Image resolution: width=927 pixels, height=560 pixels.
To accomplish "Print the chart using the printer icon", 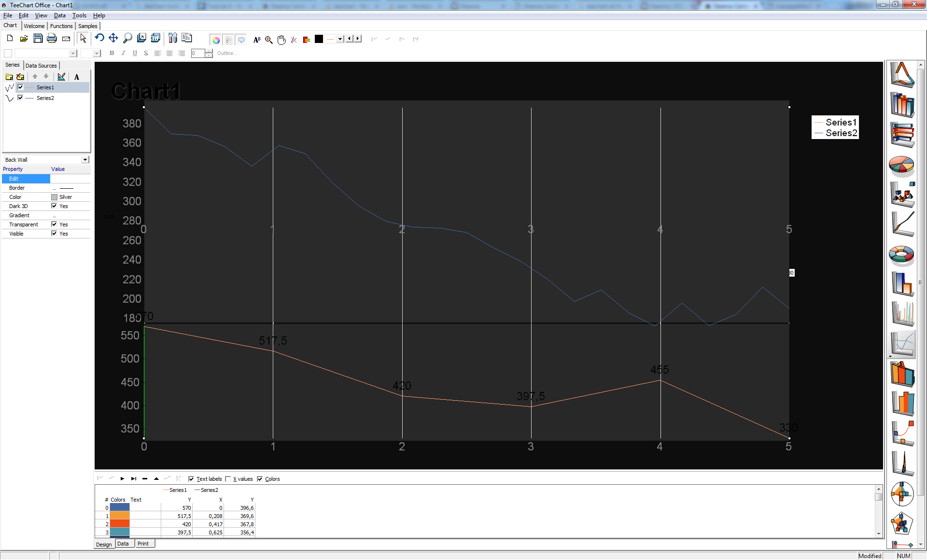I will coord(52,39).
